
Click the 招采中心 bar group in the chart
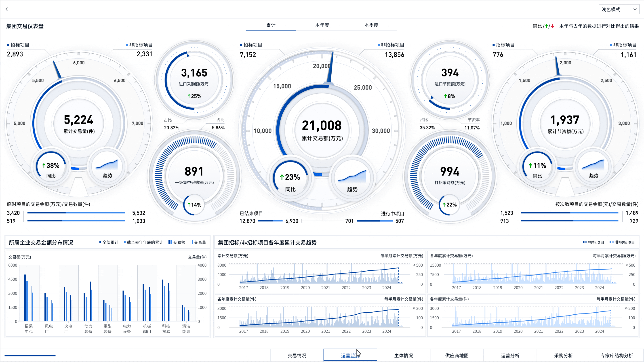(x=29, y=297)
